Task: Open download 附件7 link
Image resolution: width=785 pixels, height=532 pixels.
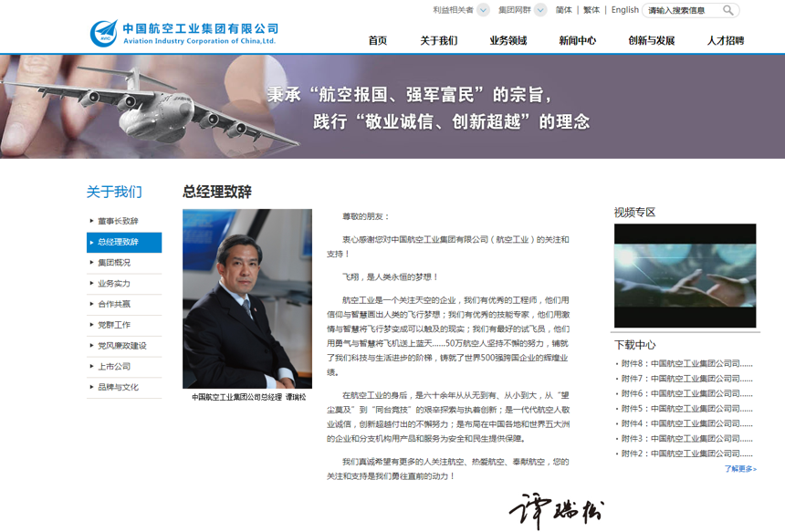Action: tap(686, 379)
